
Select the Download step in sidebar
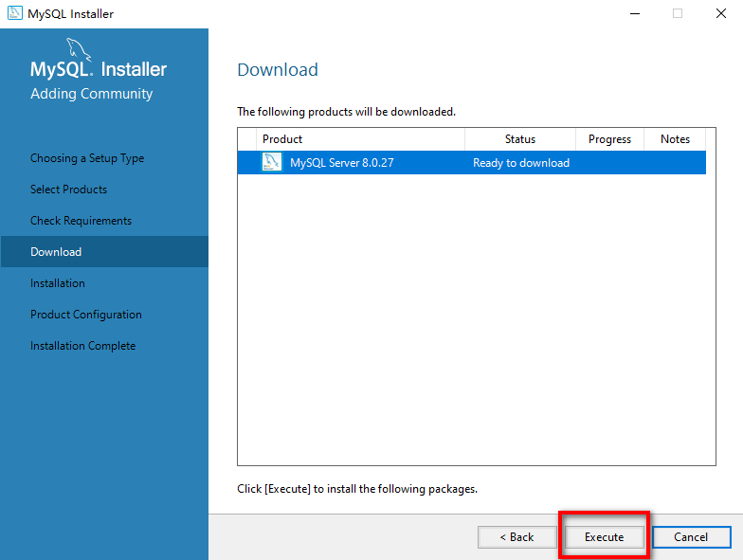click(x=104, y=252)
